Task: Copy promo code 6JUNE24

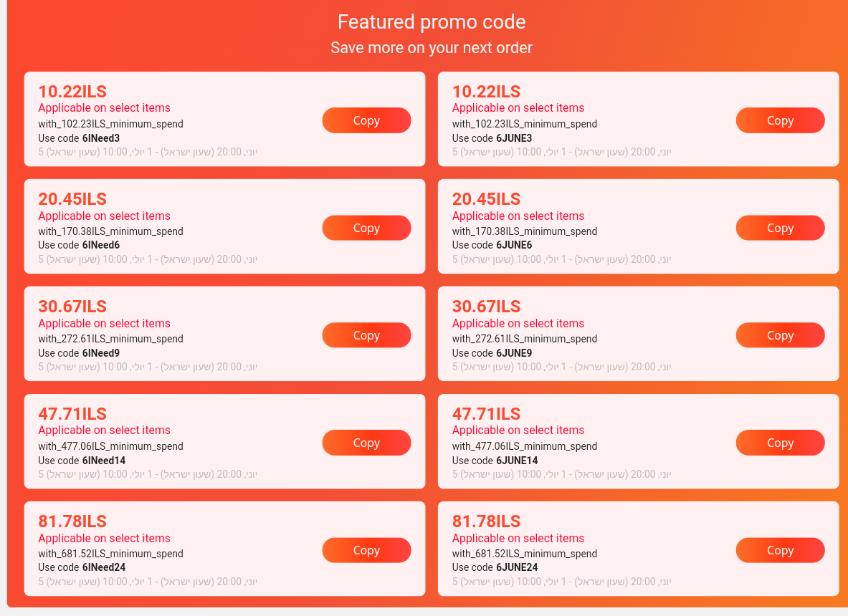Action: point(780,550)
